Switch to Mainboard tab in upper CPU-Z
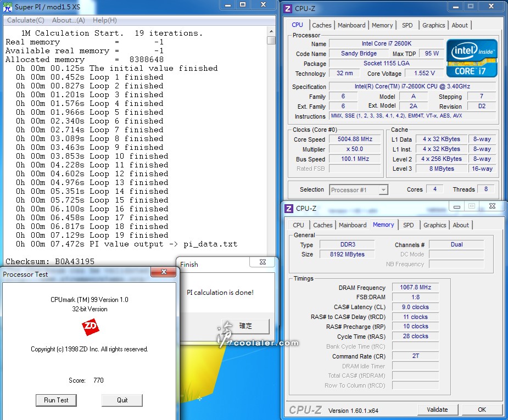The height and width of the screenshot is (420, 508). (x=351, y=25)
